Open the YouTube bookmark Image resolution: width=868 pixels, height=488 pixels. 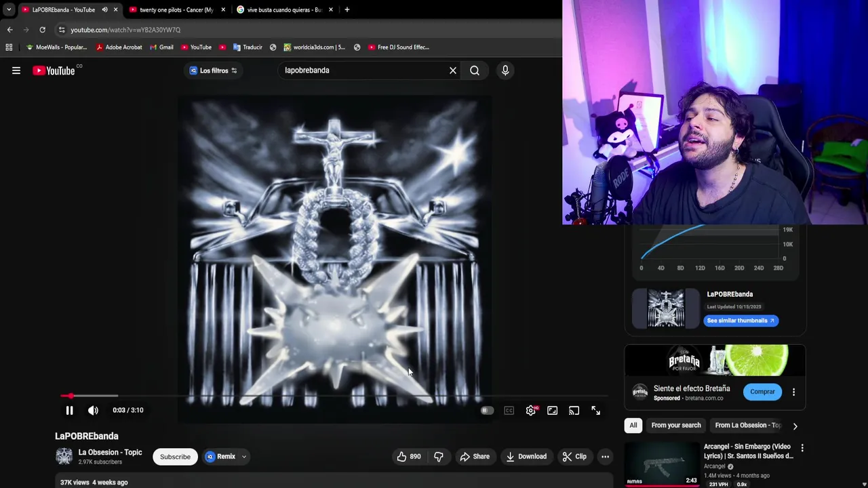pyautogui.click(x=196, y=47)
